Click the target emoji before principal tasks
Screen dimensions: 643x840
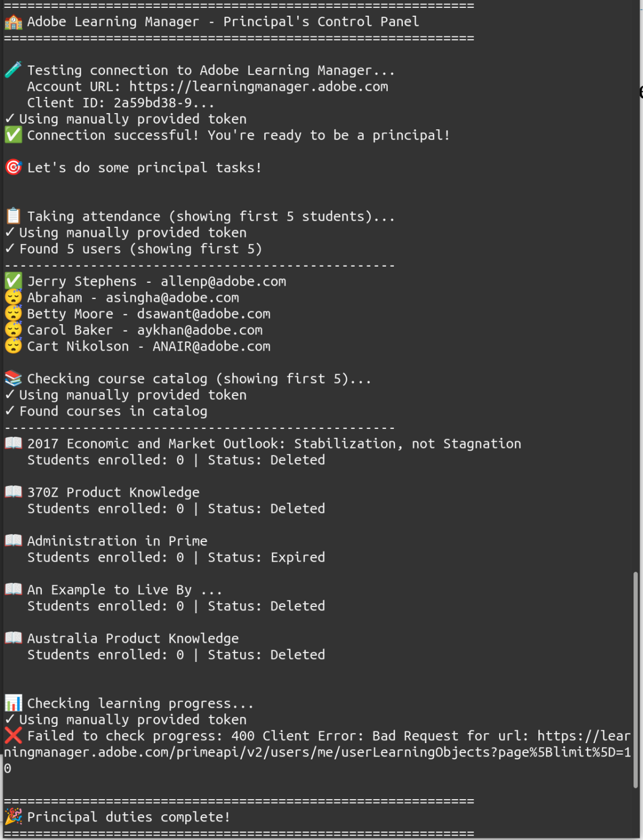pos(13,167)
